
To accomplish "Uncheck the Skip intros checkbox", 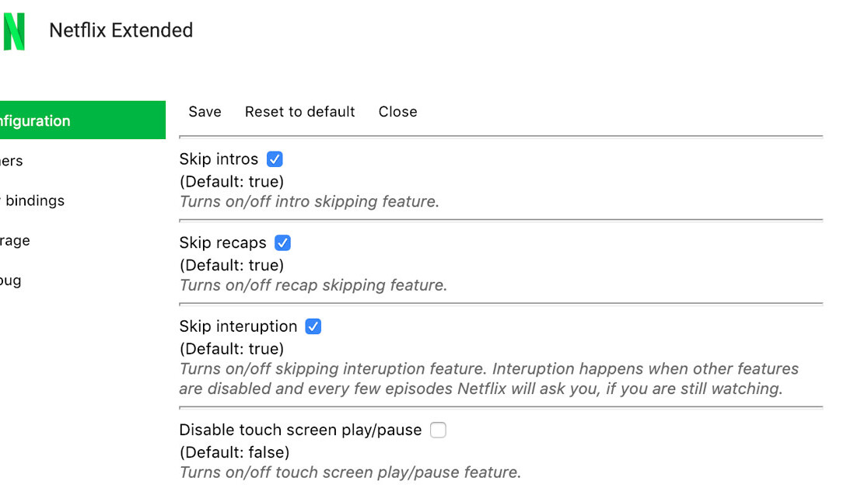I will click(x=275, y=159).
